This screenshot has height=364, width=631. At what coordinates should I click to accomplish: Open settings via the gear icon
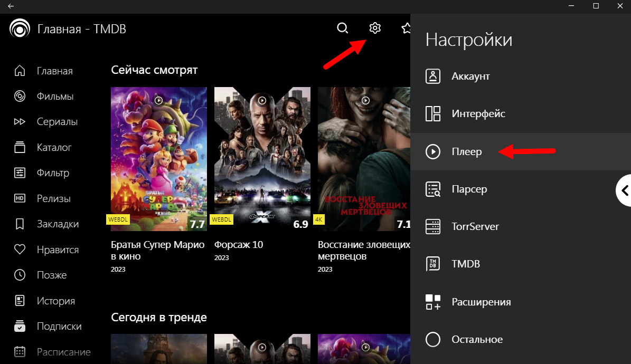(x=375, y=28)
